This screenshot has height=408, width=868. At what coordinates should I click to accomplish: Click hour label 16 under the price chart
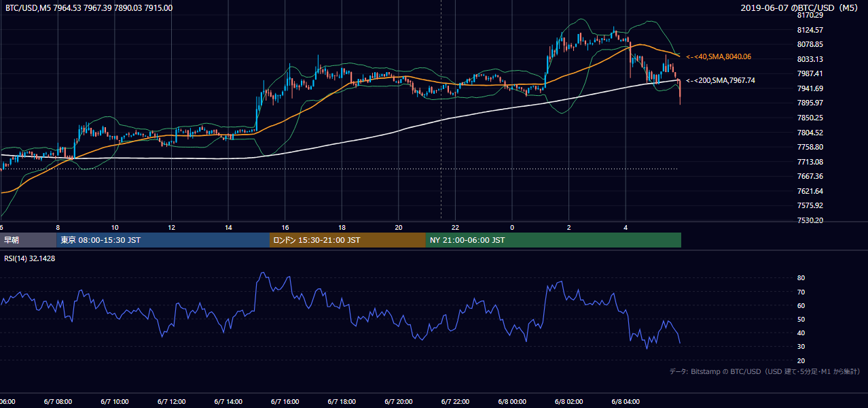pos(286,227)
